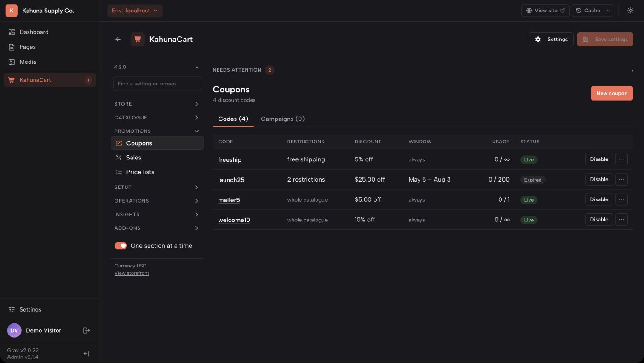
Task: Switch to the Campaigns (0) tab
Action: [282, 119]
